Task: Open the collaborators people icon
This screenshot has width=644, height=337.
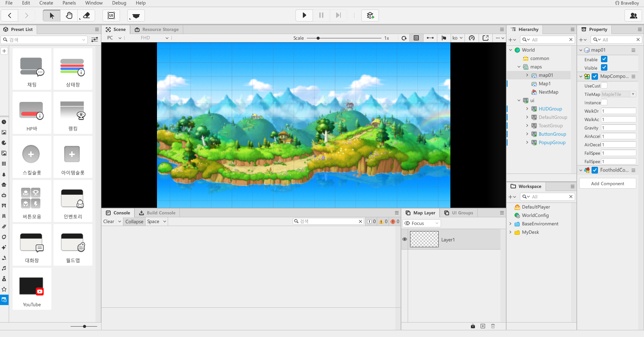Action: [633, 15]
